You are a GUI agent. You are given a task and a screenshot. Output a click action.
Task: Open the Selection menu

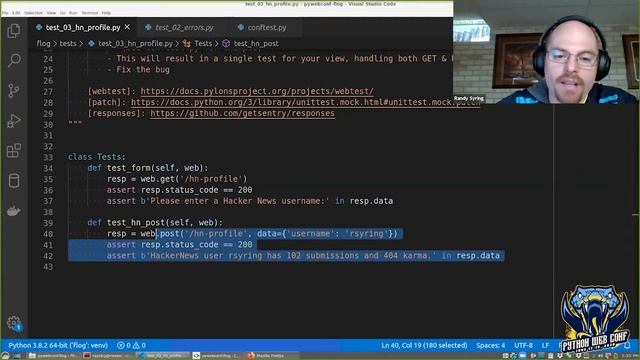coord(33,13)
